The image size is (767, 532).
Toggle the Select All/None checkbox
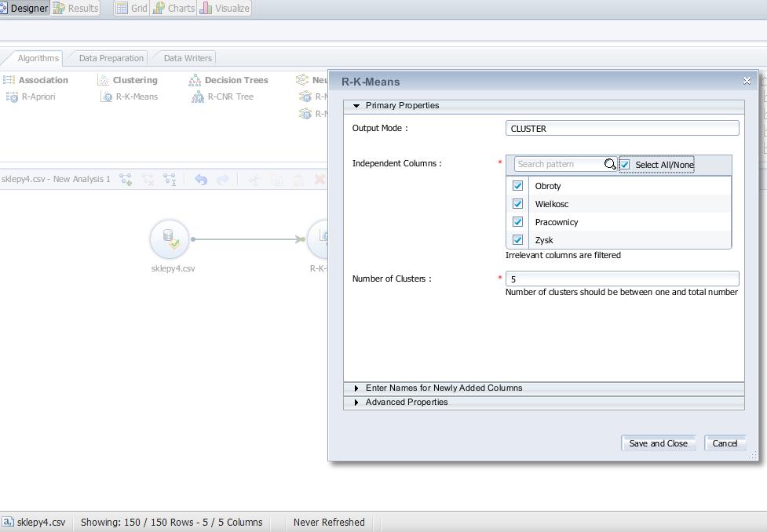pyautogui.click(x=625, y=165)
